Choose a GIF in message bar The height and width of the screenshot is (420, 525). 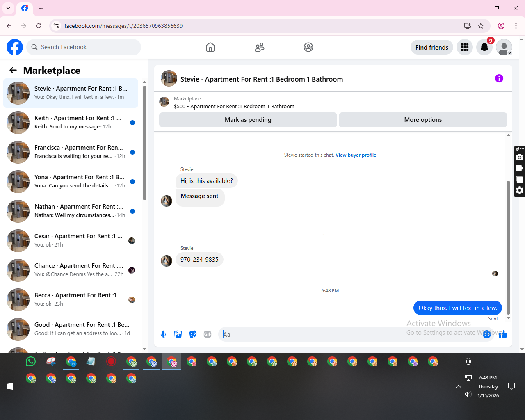208,334
